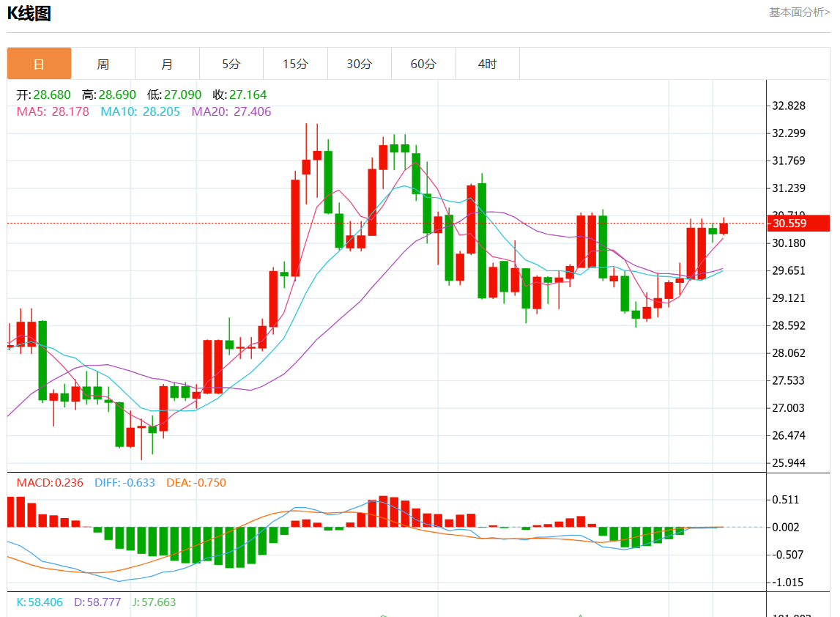
Task: Open the 30分 interval tab
Action: 359,64
